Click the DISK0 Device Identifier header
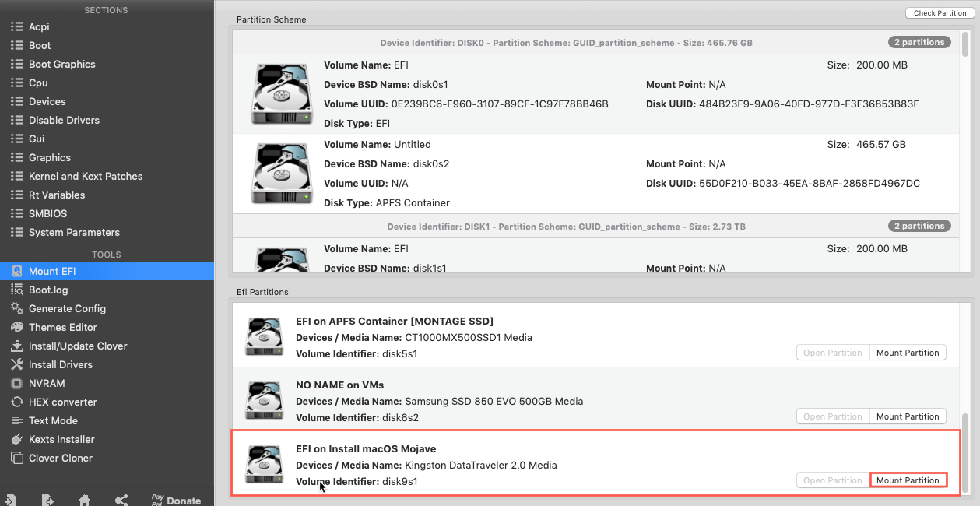Image resolution: width=980 pixels, height=506 pixels. pyautogui.click(x=566, y=43)
